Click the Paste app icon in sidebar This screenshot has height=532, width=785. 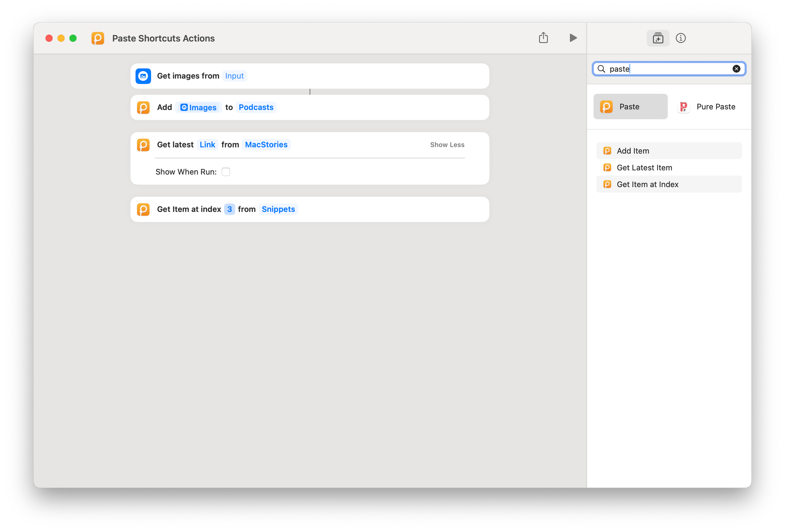click(607, 106)
